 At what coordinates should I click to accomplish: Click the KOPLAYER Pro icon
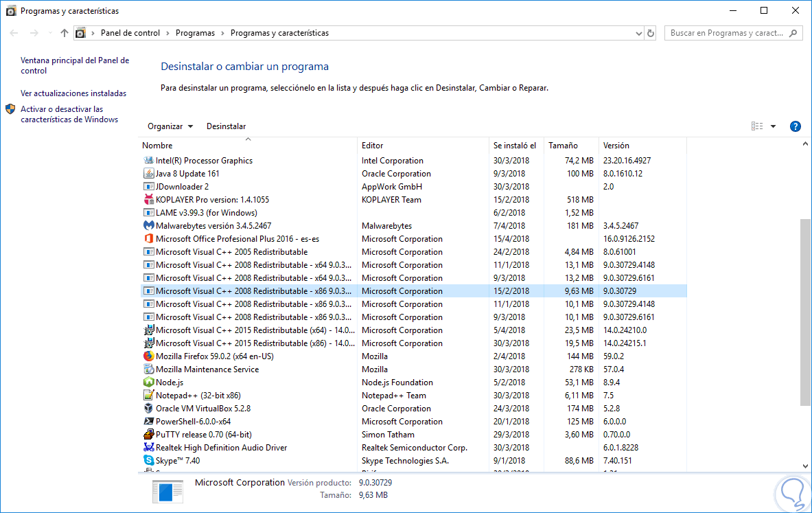pyautogui.click(x=149, y=199)
